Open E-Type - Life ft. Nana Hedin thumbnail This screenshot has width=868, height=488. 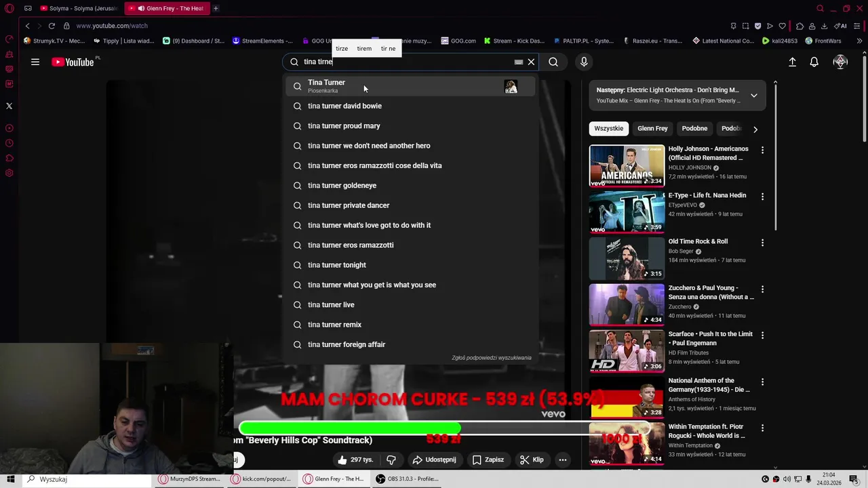pos(627,212)
